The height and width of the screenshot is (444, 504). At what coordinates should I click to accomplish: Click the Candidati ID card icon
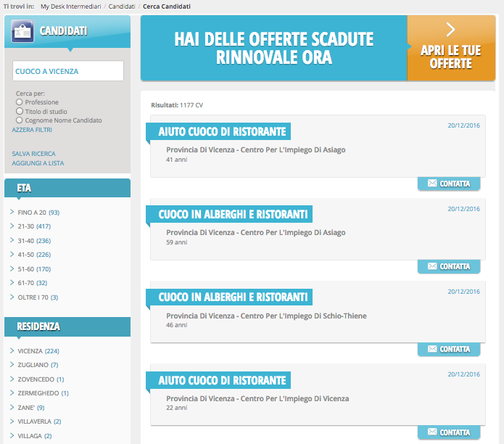[21, 31]
